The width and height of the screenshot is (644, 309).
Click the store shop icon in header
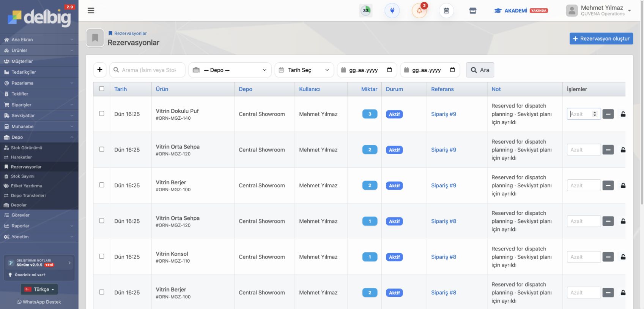point(473,11)
